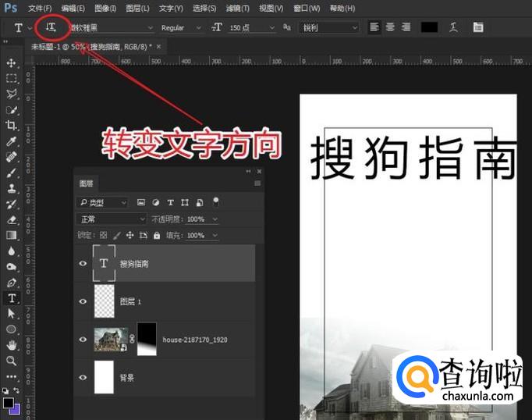
Task: Open the warp text options icon
Action: [x=453, y=27]
